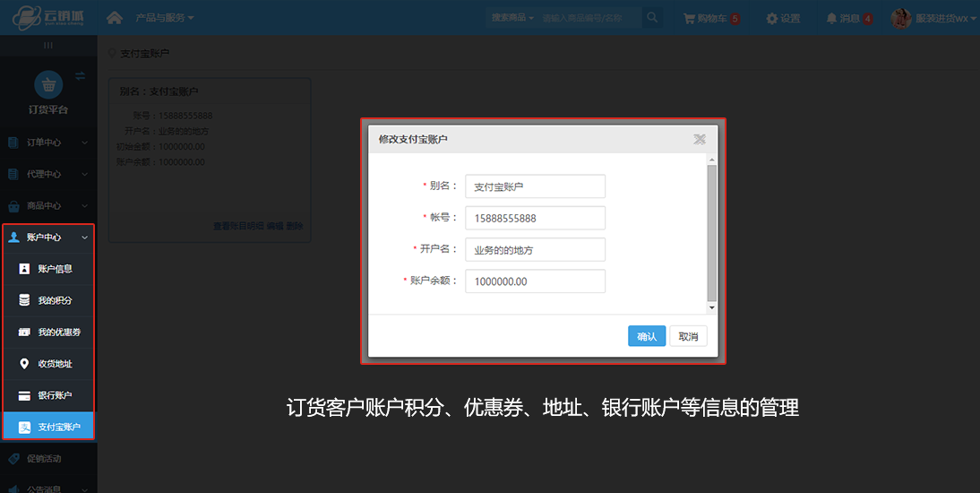Image resolution: width=980 pixels, height=493 pixels.
Task: Click the 别名 input field
Action: pos(535,186)
